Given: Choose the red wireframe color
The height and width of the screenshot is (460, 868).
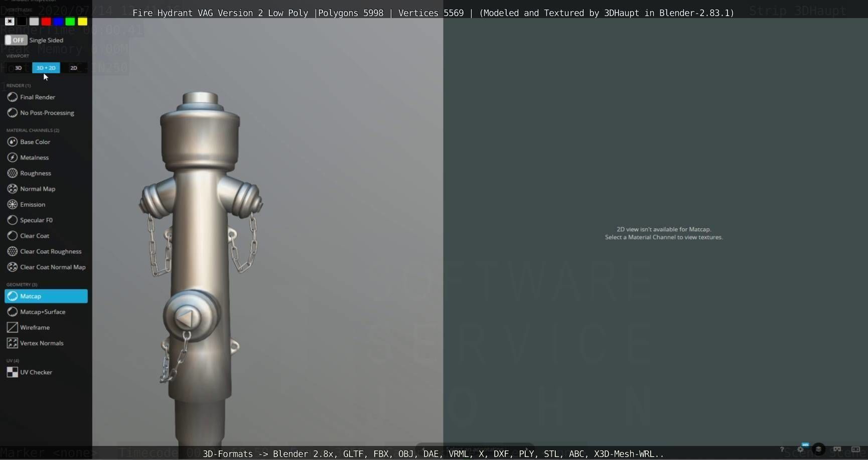Looking at the screenshot, I should (x=46, y=21).
